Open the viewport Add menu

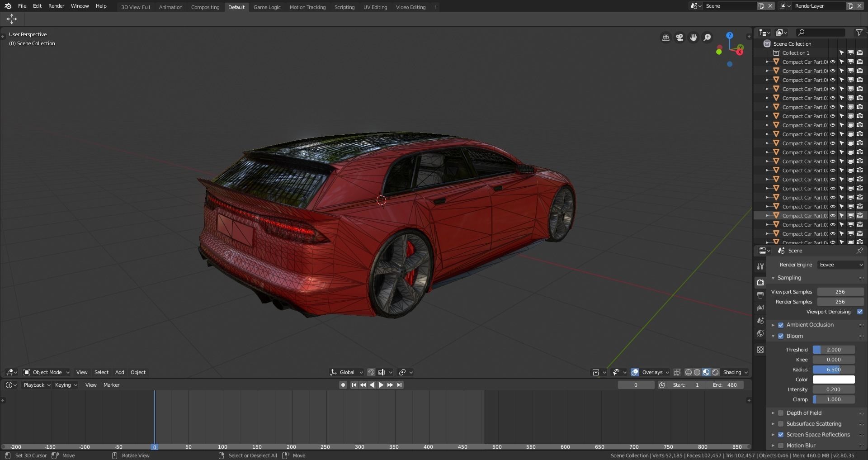click(x=119, y=372)
